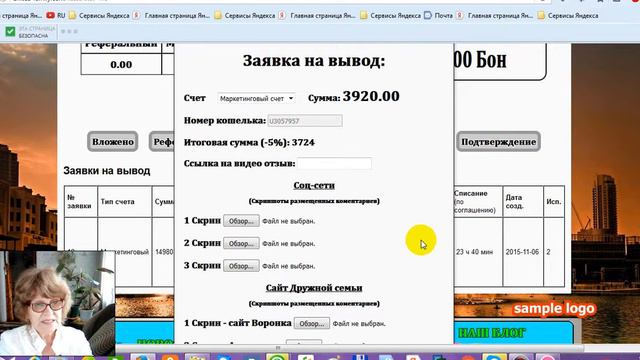Browse file for 1 Скрин - сайт Воронка
Viewport: 640px width, 360px height.
(x=312, y=324)
